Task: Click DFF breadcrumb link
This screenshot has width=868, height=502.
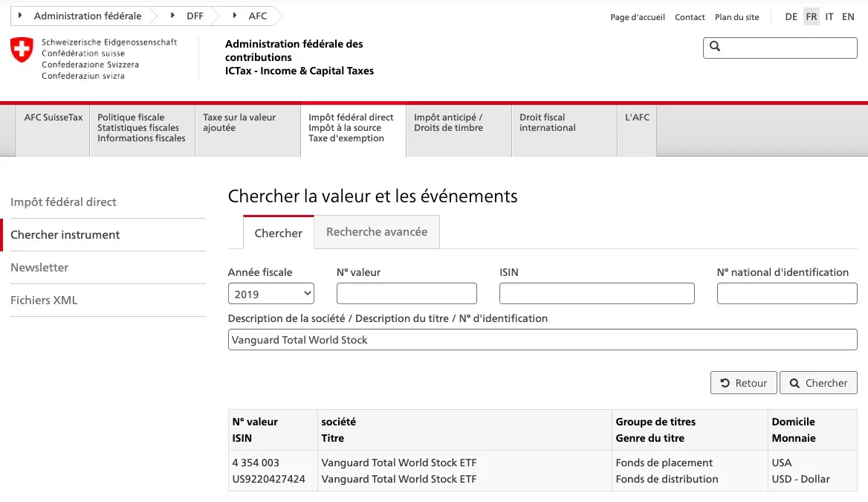Action: pyautogui.click(x=195, y=16)
